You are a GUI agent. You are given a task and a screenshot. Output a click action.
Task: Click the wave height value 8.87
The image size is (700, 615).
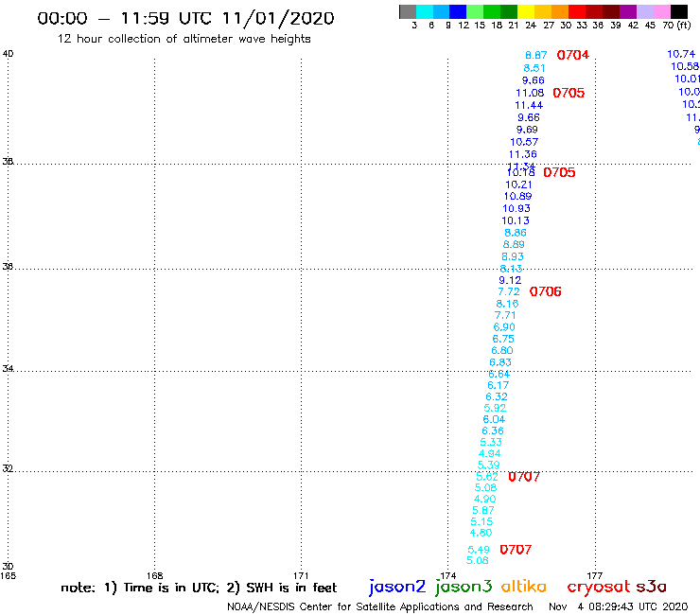coord(536,55)
